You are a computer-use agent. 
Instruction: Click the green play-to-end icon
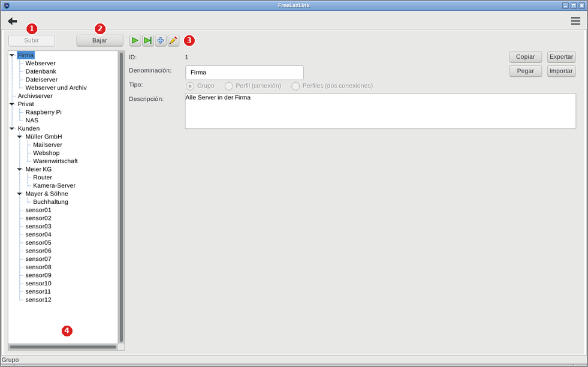pyautogui.click(x=148, y=41)
